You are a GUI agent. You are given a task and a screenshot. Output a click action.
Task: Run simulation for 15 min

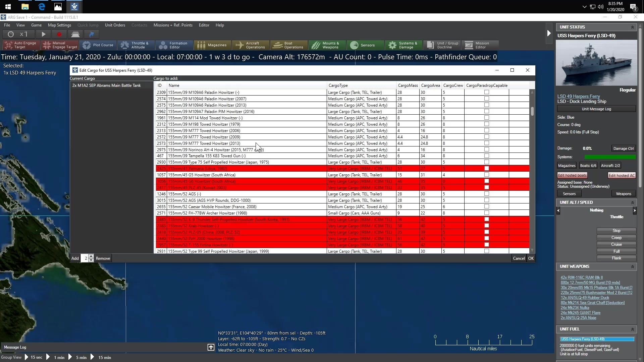pyautogui.click(x=101, y=357)
